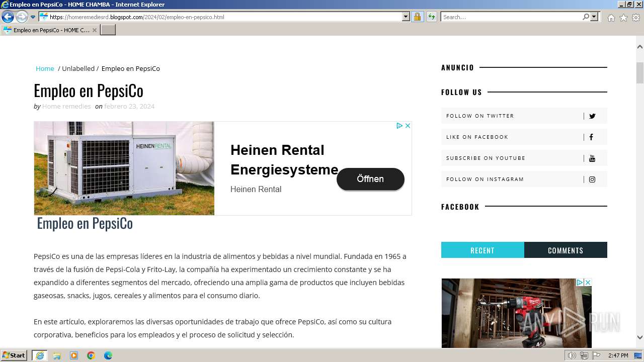Select the Empleo en PepsiCo tab
644x362 pixels.
(50, 30)
